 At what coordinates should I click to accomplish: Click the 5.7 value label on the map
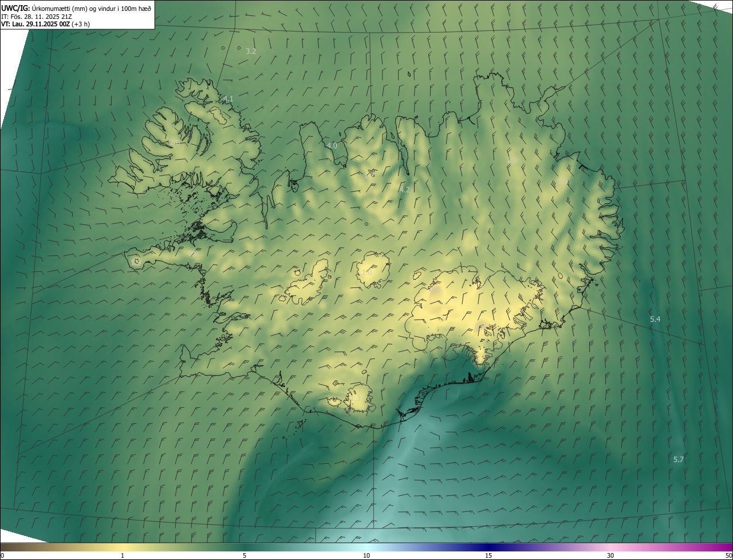[679, 459]
